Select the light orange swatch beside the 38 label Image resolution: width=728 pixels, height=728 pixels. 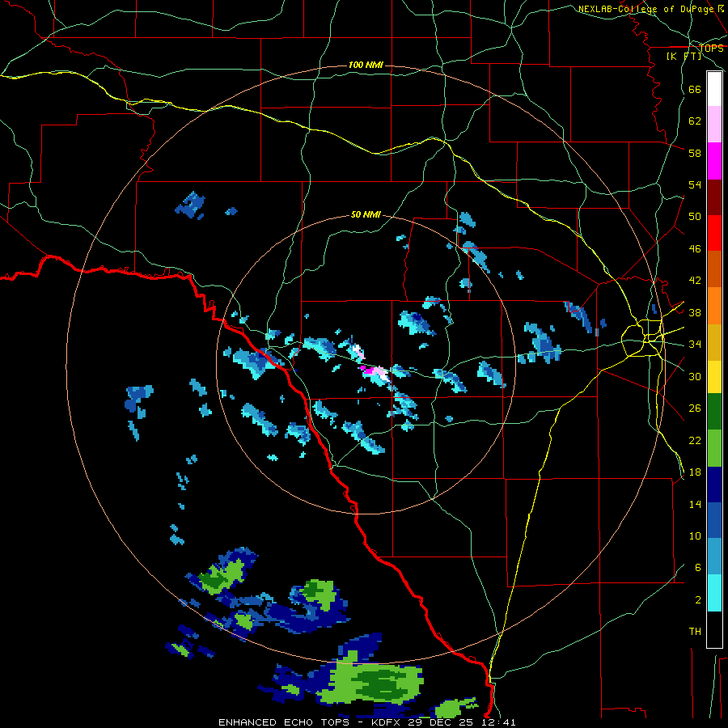[x=714, y=306]
